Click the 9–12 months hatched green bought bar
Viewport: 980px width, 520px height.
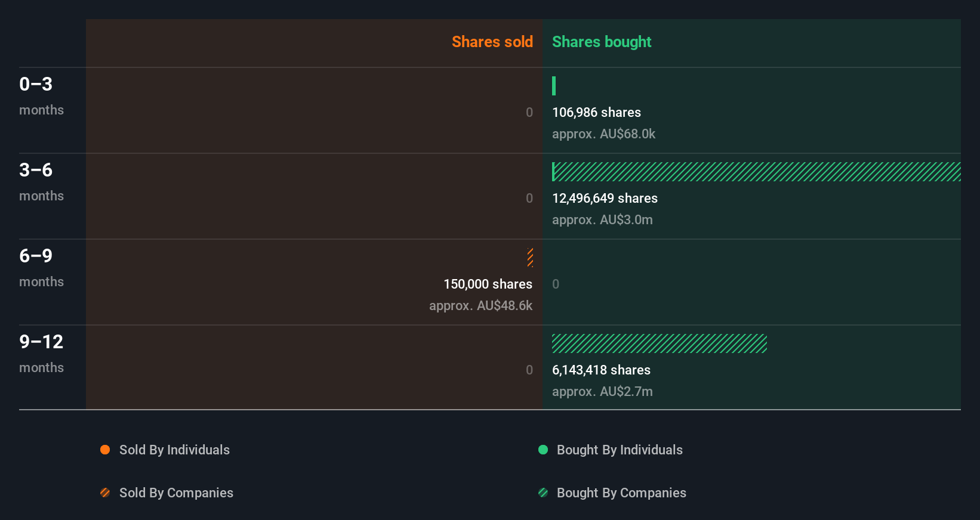[x=660, y=343]
